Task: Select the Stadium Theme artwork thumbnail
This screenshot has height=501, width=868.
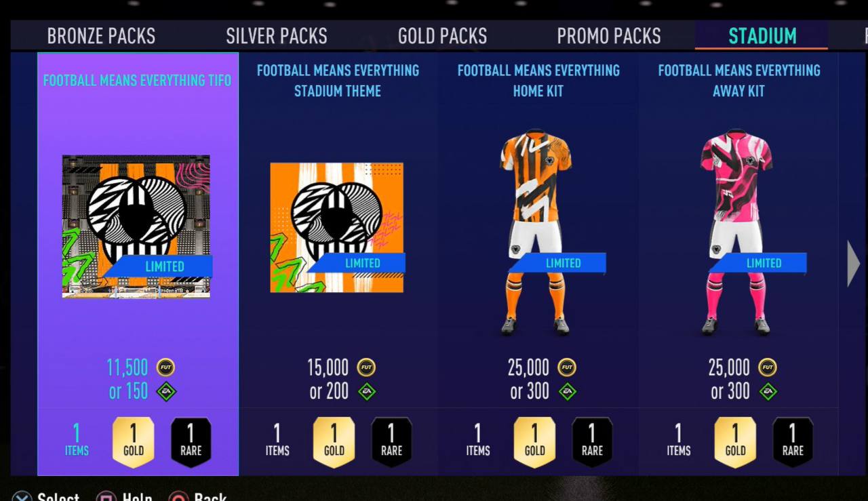Action: (336, 228)
